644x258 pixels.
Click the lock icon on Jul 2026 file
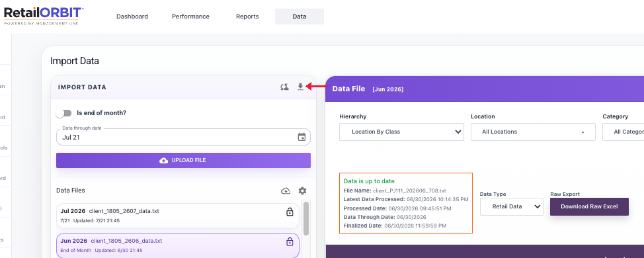(x=290, y=212)
